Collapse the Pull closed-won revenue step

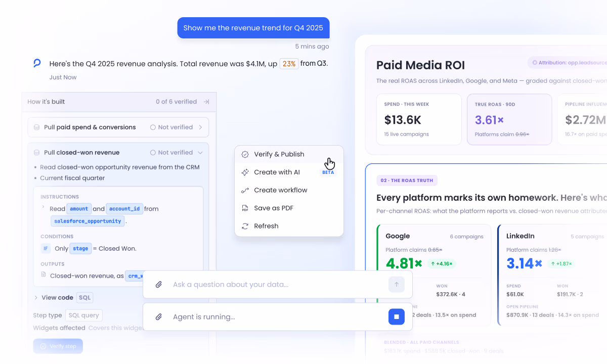200,153
